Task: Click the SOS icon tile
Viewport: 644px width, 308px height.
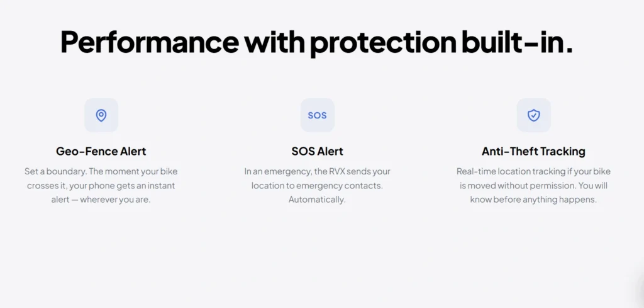Action: 317,115
